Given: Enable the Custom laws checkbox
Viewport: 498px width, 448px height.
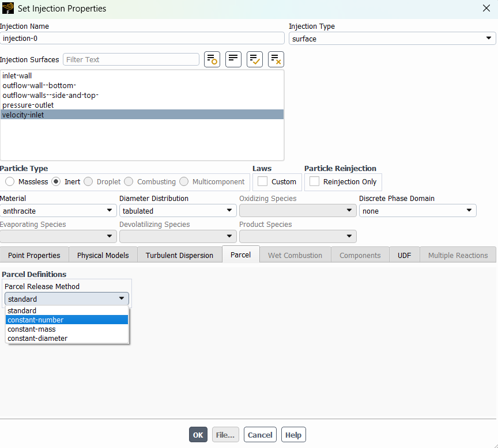Looking at the screenshot, I should point(263,181).
